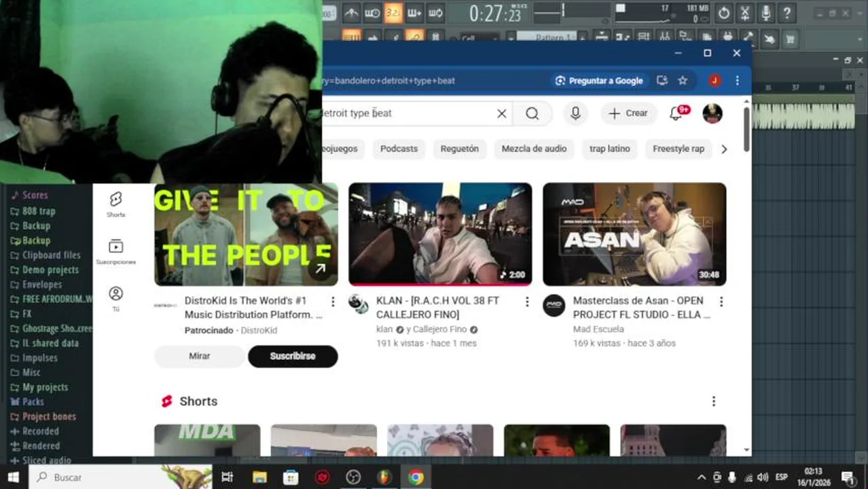Select trap latino filter chip
This screenshot has height=489, width=868.
609,149
